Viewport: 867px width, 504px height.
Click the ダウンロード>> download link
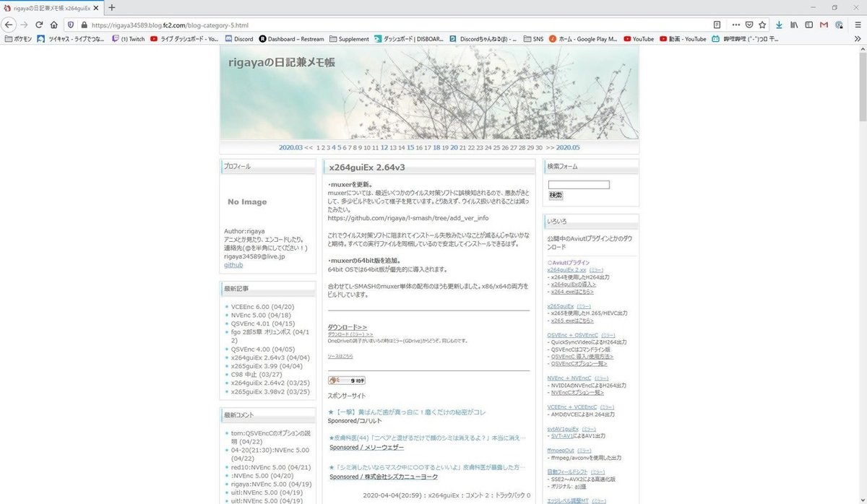click(x=348, y=327)
